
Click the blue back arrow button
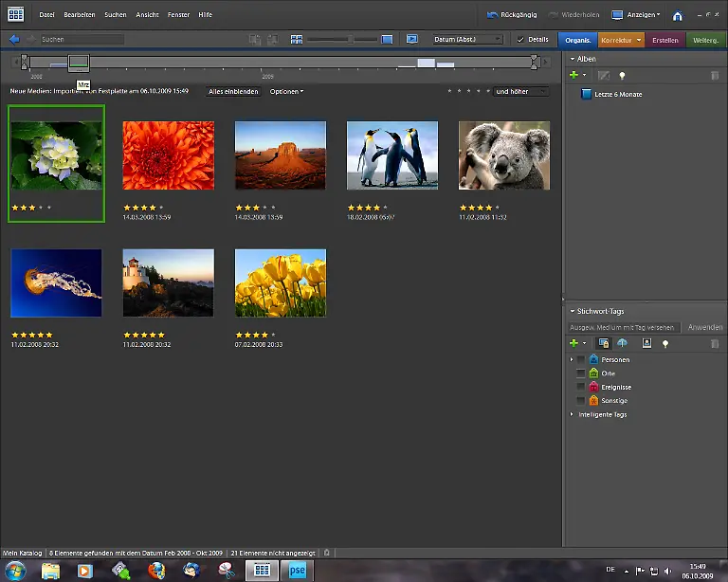tap(14, 39)
